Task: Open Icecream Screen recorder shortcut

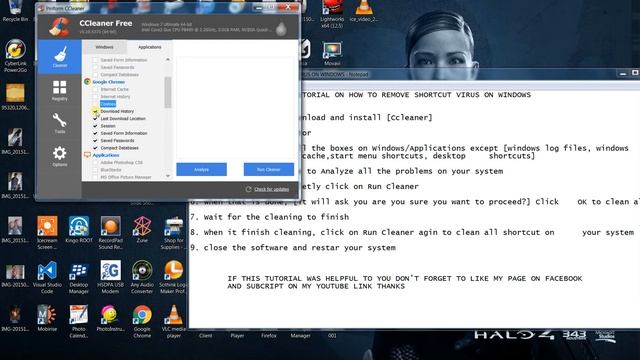Action: tap(47, 232)
